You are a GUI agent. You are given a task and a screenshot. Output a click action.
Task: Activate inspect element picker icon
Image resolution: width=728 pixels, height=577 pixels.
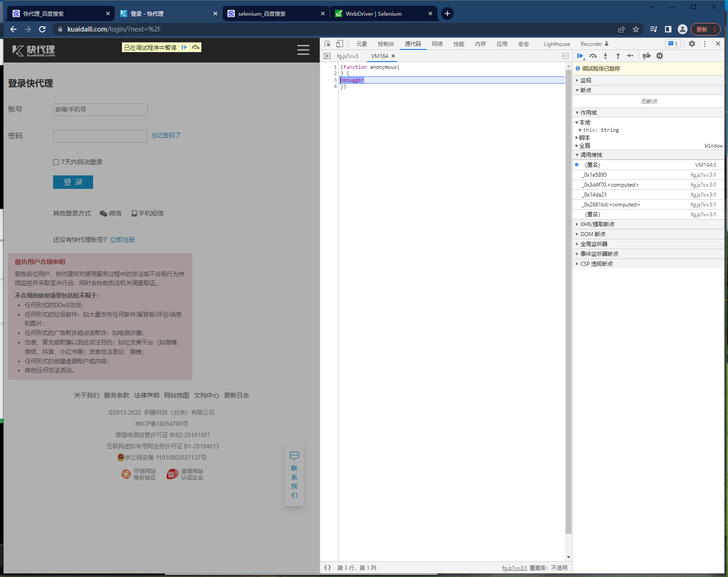pyautogui.click(x=327, y=44)
